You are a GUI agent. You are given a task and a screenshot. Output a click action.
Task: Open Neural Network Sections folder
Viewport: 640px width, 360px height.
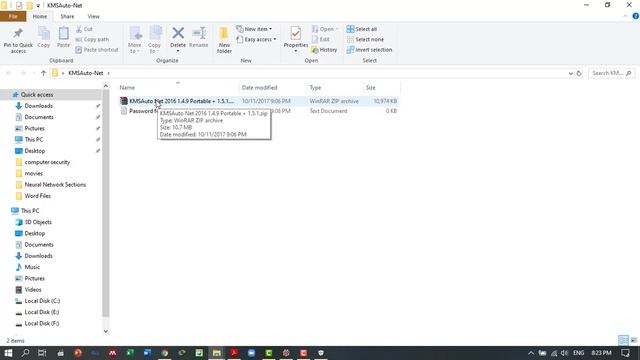pos(55,184)
